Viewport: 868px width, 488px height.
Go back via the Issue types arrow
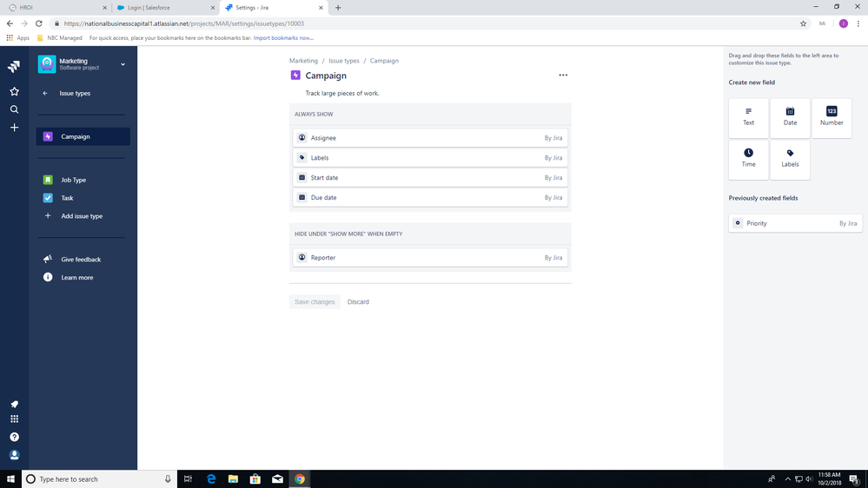tap(45, 94)
